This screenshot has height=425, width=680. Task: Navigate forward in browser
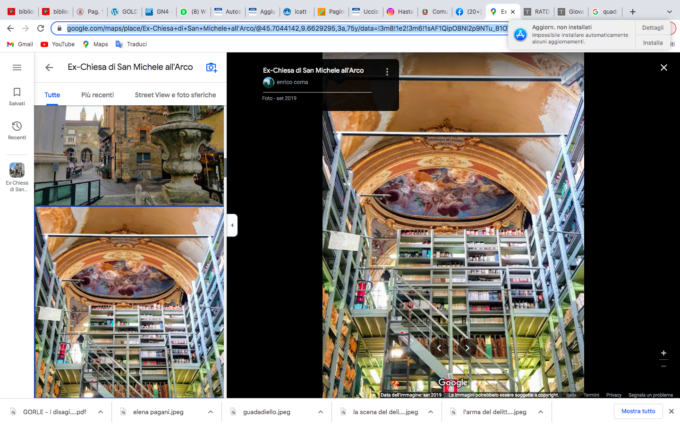tap(25, 28)
